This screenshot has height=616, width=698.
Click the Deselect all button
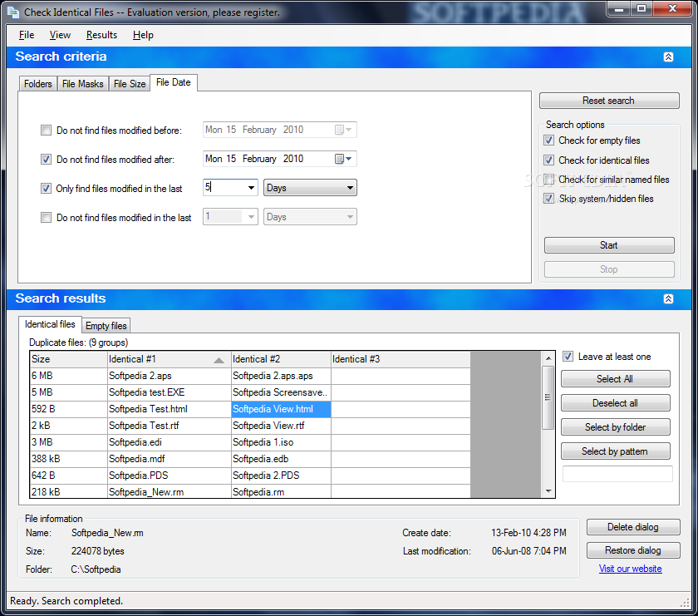click(615, 403)
